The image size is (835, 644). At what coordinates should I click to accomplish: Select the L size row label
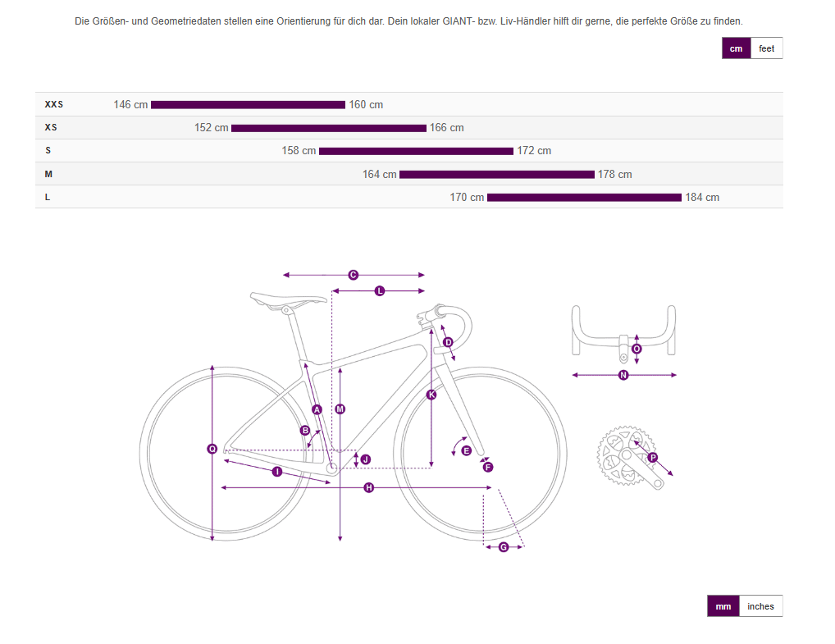[48, 197]
